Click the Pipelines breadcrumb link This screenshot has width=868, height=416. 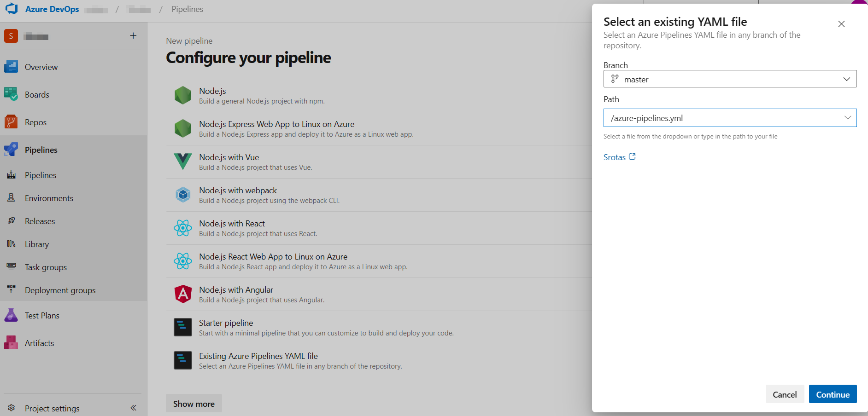(187, 9)
